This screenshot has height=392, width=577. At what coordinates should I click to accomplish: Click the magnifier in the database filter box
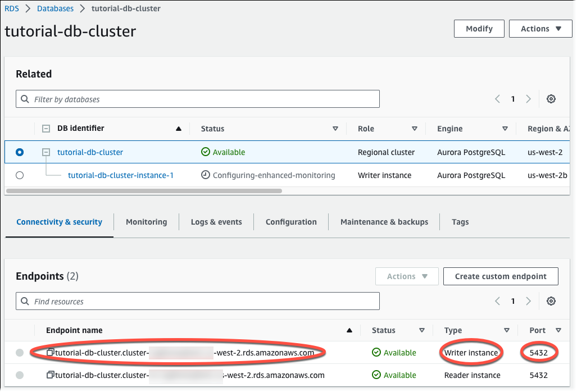click(25, 98)
